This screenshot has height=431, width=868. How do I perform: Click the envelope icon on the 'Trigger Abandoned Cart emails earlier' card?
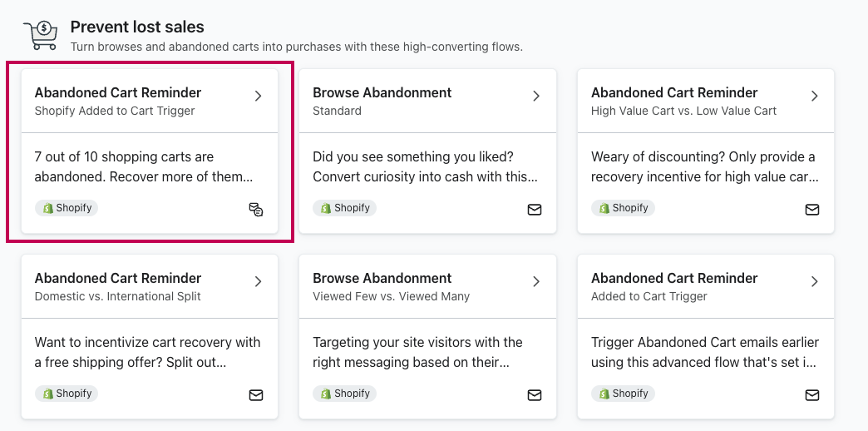(812, 395)
